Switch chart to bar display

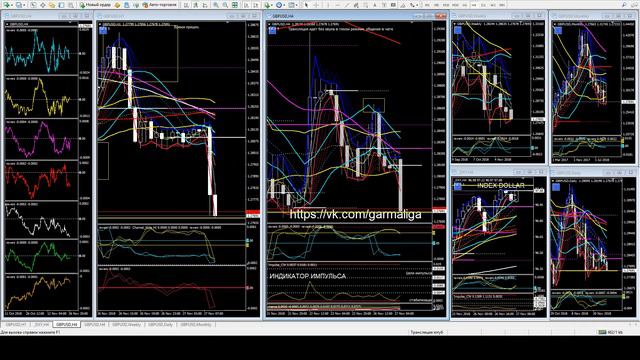coord(186,5)
